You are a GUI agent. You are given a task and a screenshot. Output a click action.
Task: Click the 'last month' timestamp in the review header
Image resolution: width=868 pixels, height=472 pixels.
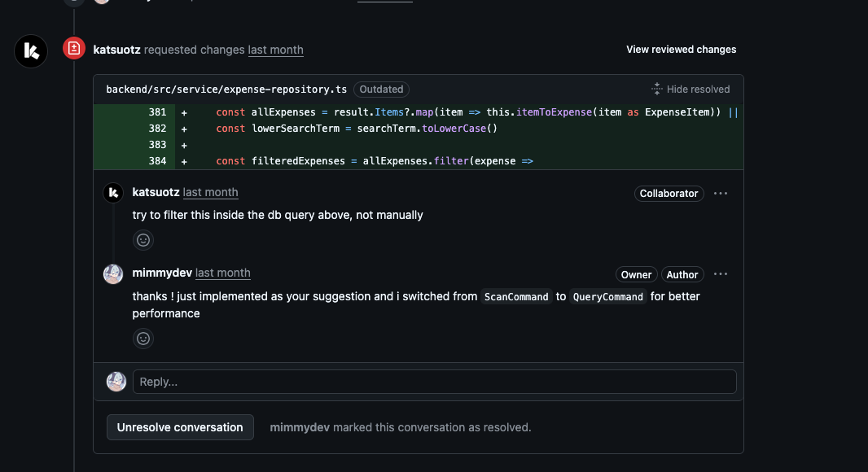coord(275,50)
